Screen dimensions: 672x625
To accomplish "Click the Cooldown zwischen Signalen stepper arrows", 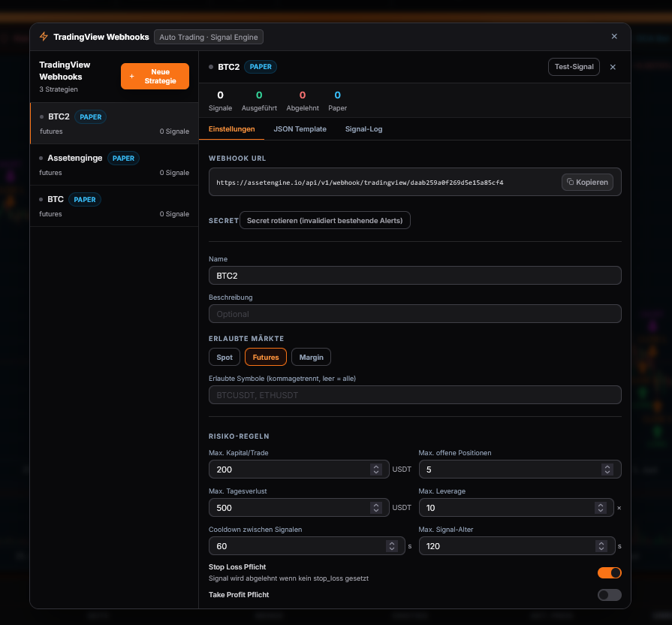I will [392, 545].
